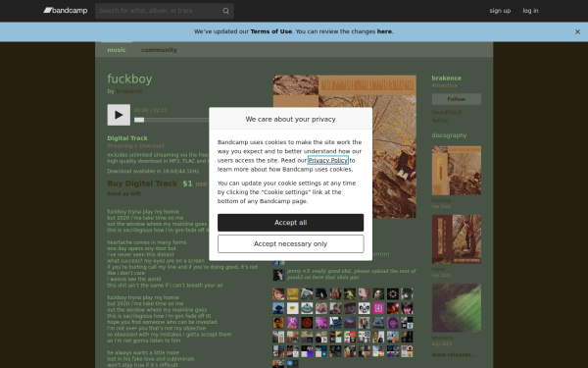Open the discography heading link
This screenshot has width=588, height=368.
click(x=449, y=135)
